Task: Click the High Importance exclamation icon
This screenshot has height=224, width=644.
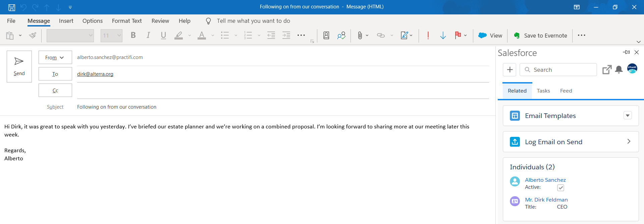Action: click(428, 36)
